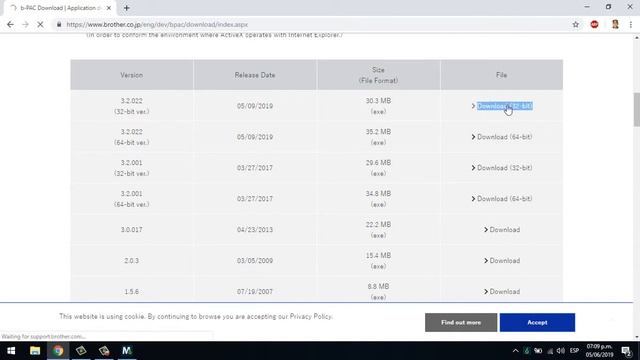Show hidden system tray icons
640x360 pixels.
(x=515, y=351)
